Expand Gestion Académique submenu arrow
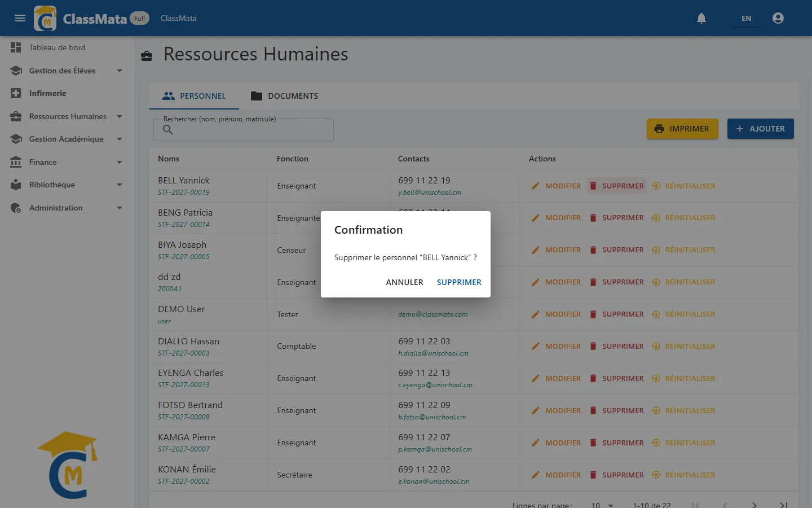 pos(120,139)
